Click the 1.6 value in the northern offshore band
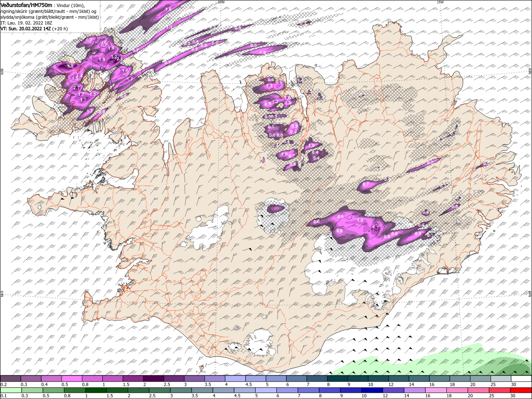 coord(168,9)
